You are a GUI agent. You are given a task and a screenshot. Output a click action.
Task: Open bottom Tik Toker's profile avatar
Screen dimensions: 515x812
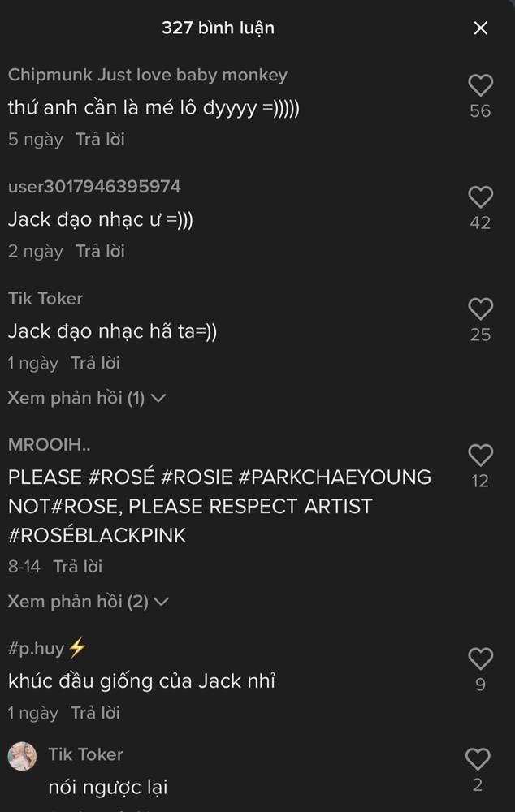tap(24, 756)
